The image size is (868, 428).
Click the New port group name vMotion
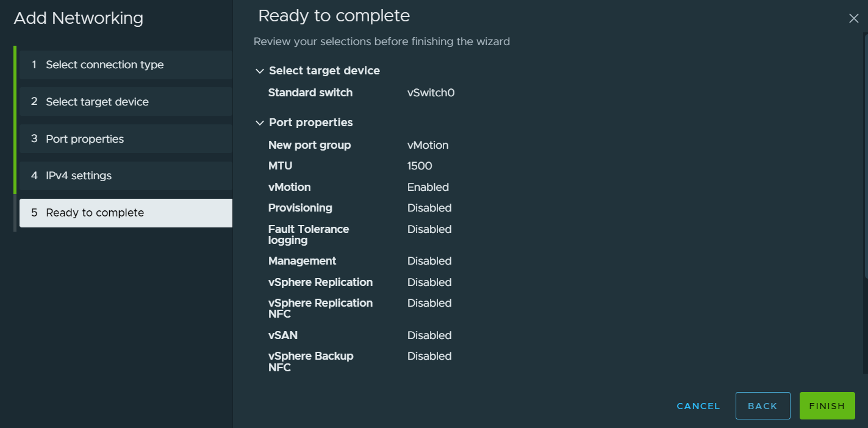[x=428, y=145]
